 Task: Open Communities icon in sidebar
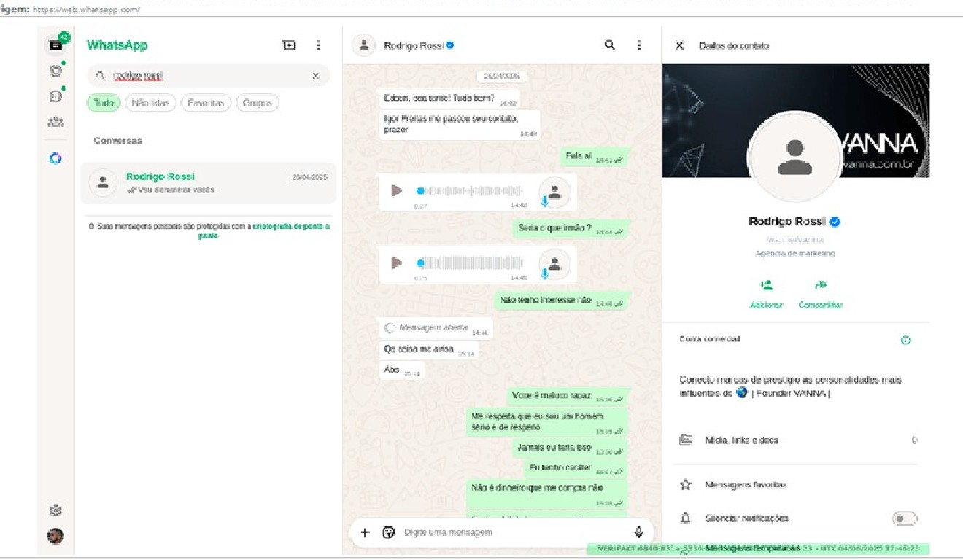coord(55,122)
